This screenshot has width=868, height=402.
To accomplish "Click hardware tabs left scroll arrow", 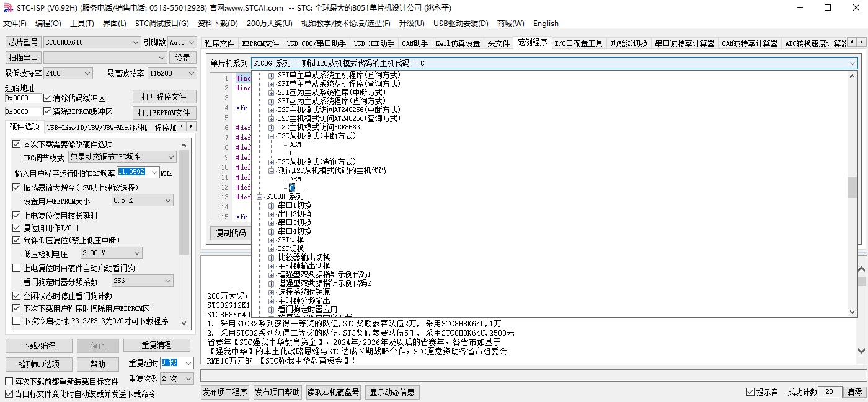I will [x=182, y=127].
